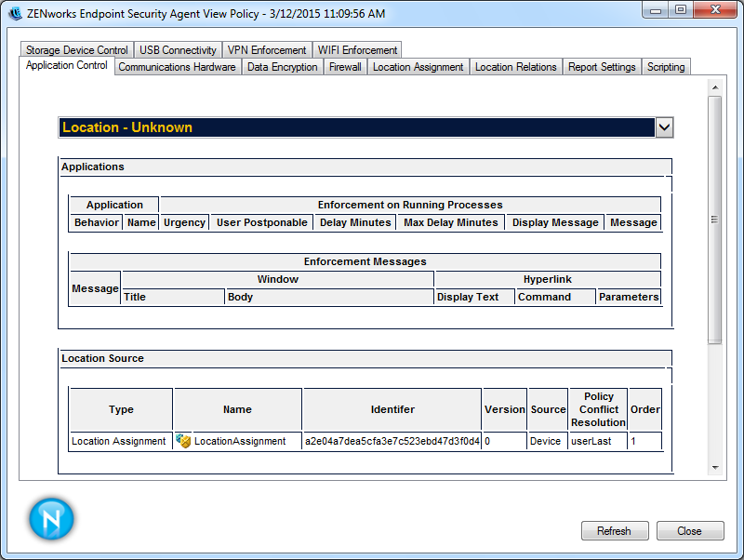The image size is (744, 560).
Task: Switch to Communications Hardware tab
Action: 177,67
